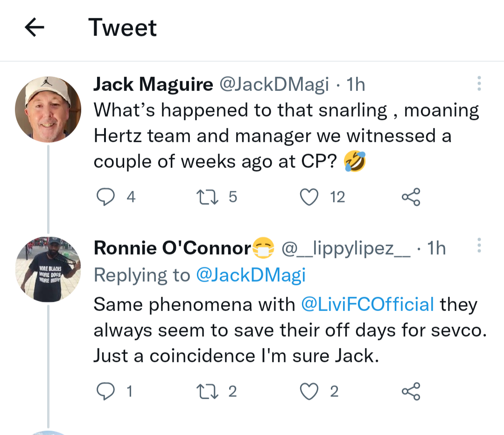This screenshot has width=504, height=435.
Task: Open the @LiviFCOfficial mention link
Action: (368, 304)
